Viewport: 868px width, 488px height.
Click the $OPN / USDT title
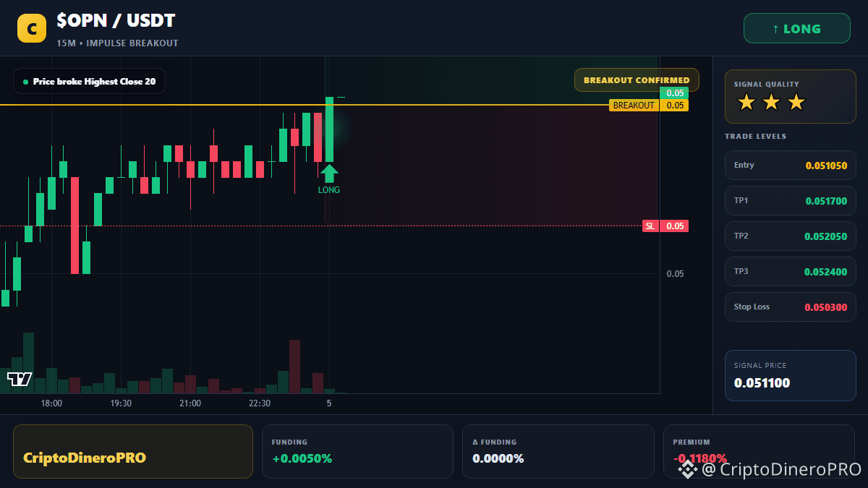pyautogui.click(x=116, y=21)
